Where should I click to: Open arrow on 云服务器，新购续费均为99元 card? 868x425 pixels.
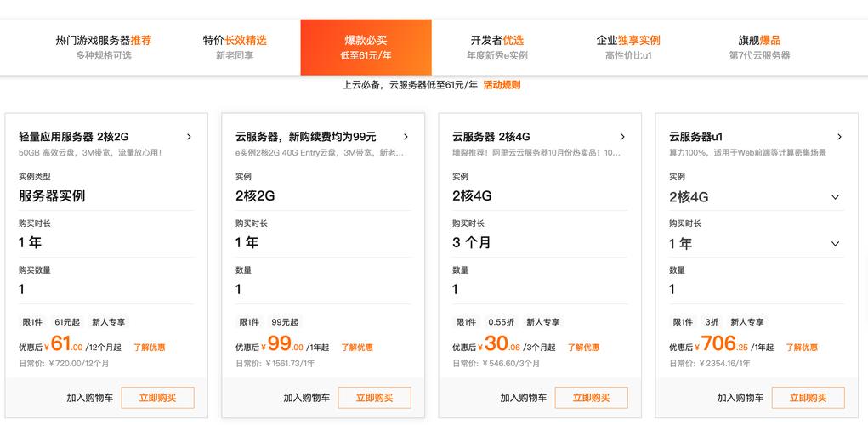coord(406,137)
